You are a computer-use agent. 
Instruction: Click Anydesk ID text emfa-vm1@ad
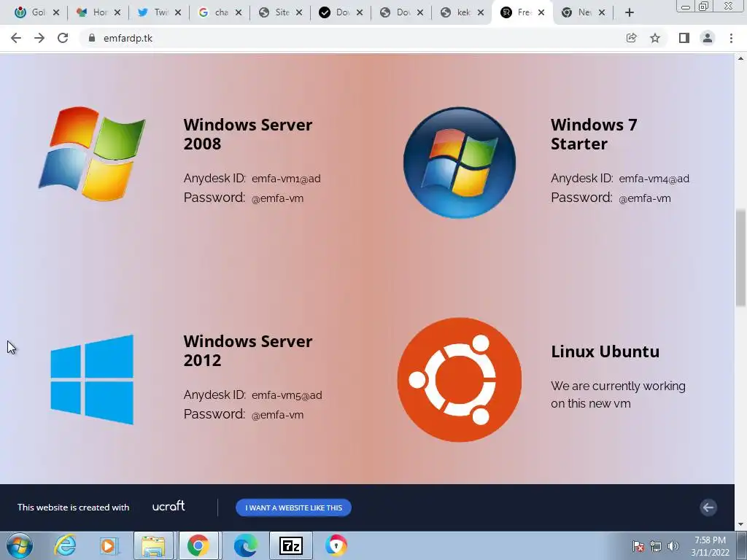coord(286,179)
